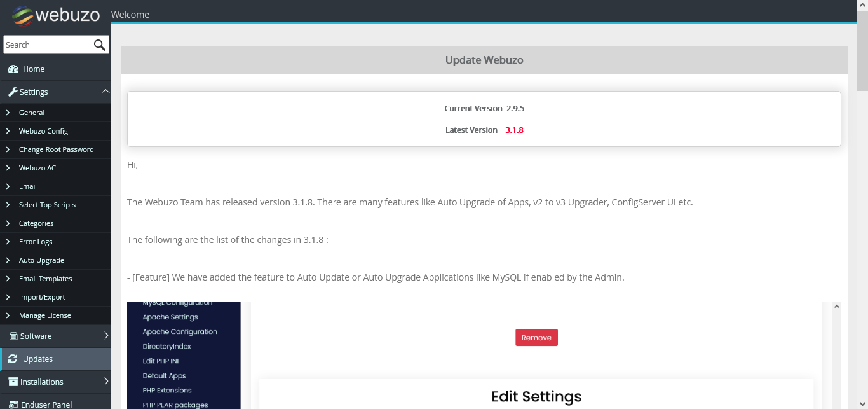The height and width of the screenshot is (409, 868).
Task: Collapse the Settings menu chevron
Action: (x=105, y=92)
